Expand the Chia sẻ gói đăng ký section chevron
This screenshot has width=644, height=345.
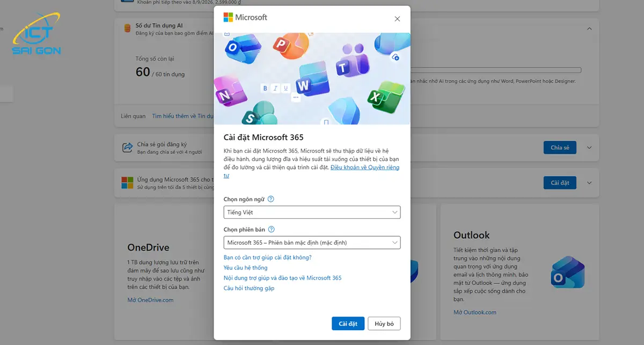point(589,148)
